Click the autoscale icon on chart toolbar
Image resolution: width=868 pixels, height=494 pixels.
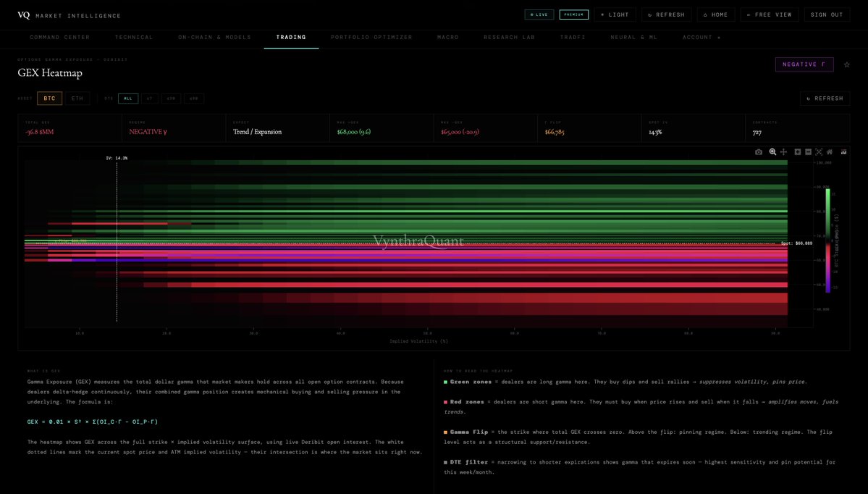(819, 151)
